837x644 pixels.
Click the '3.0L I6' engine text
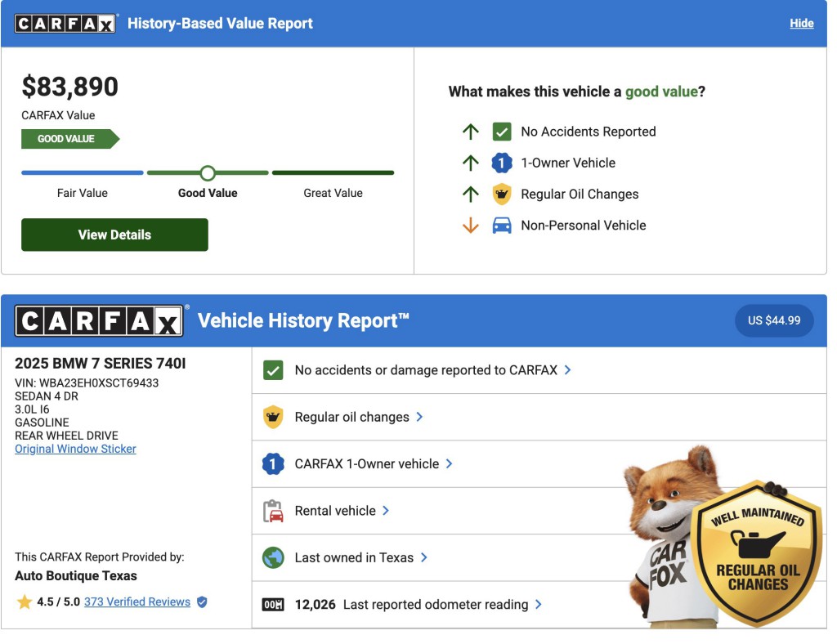(x=32, y=409)
